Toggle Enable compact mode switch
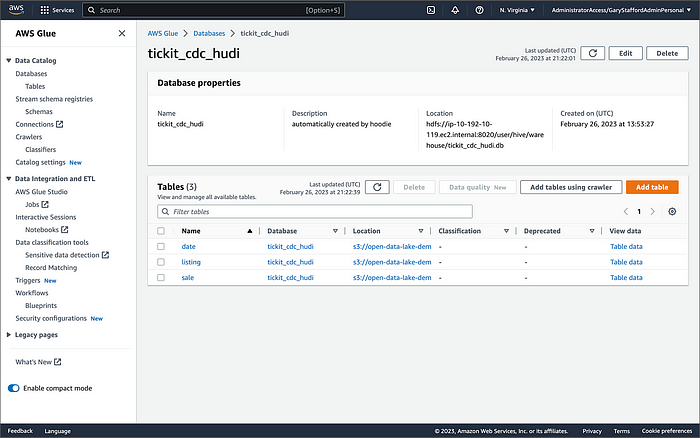The image size is (700, 438). coord(14,388)
